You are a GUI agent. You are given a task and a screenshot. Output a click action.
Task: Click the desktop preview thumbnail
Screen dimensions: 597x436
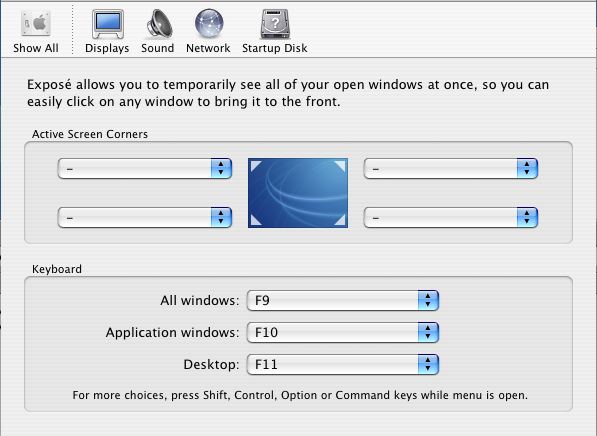298,193
